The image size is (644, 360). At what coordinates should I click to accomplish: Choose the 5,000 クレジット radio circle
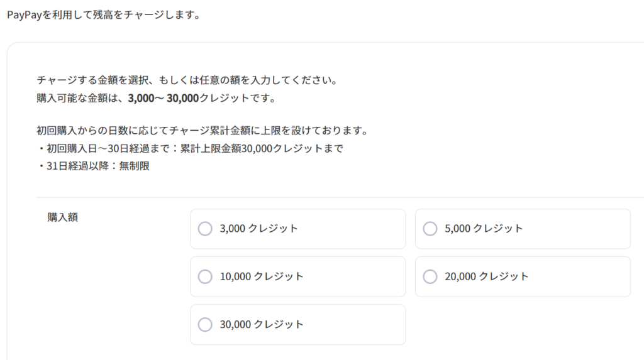[x=430, y=229]
